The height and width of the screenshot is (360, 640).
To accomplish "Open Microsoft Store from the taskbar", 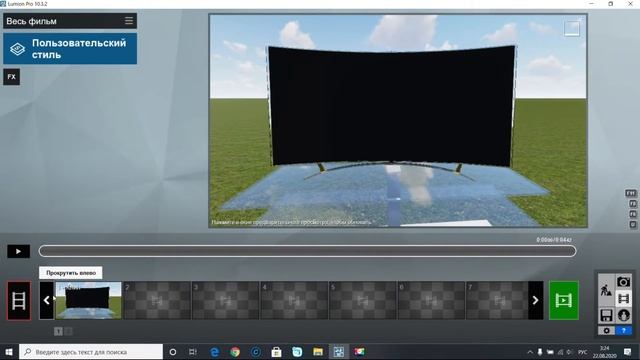I will point(276,352).
